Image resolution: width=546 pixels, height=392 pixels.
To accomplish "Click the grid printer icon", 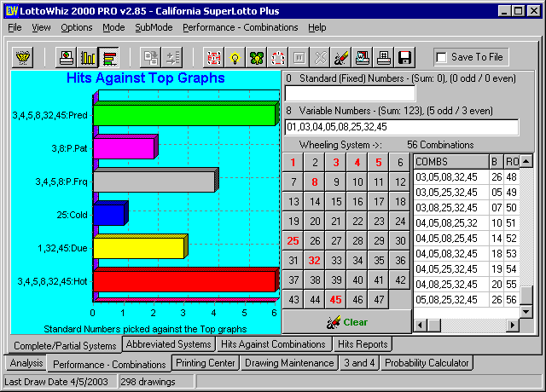I will pos(384,57).
